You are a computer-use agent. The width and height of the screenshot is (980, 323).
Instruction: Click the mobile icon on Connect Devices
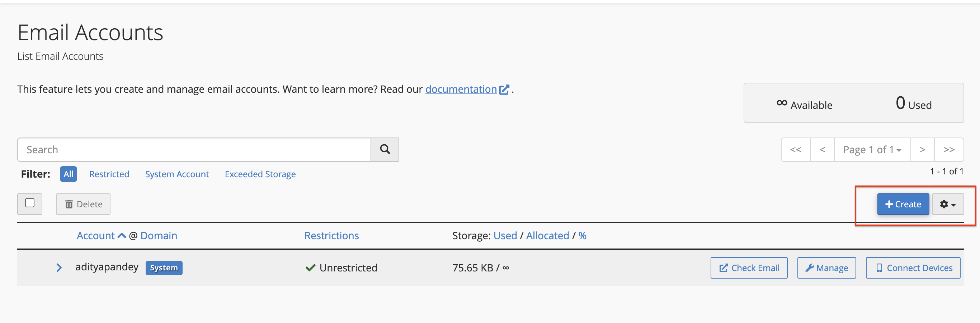[879, 267]
